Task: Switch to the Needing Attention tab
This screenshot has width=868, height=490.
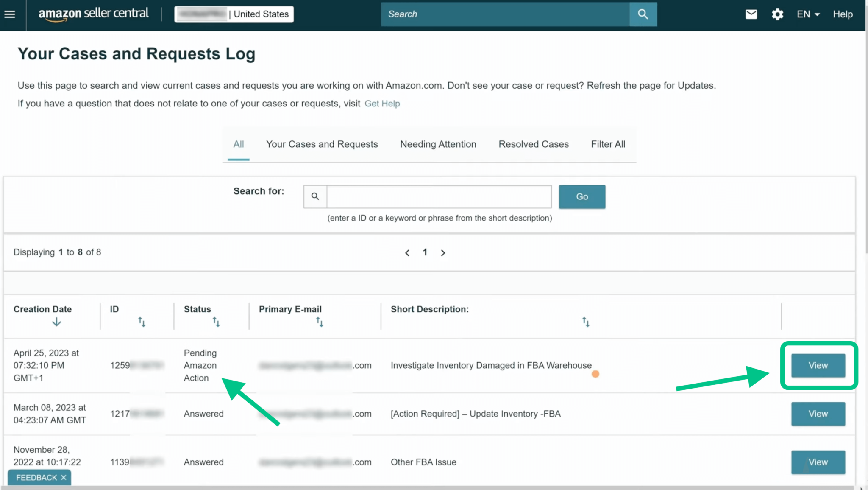Action: [438, 144]
